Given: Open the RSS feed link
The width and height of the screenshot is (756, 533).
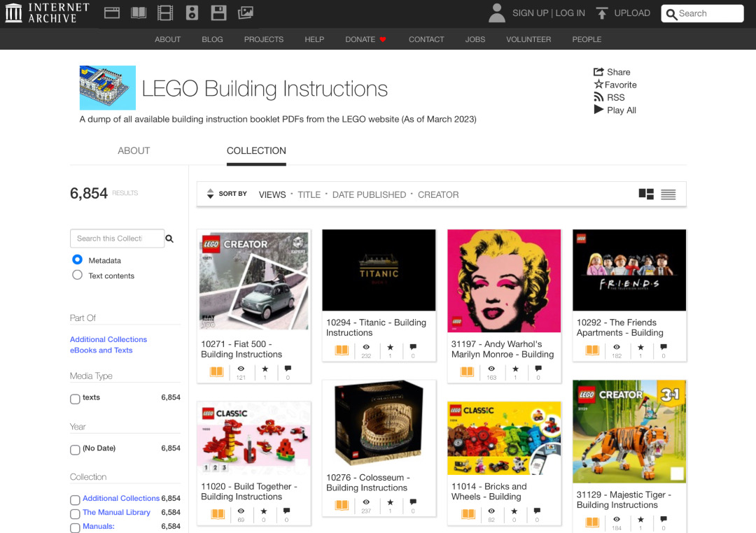Looking at the screenshot, I should [x=610, y=97].
